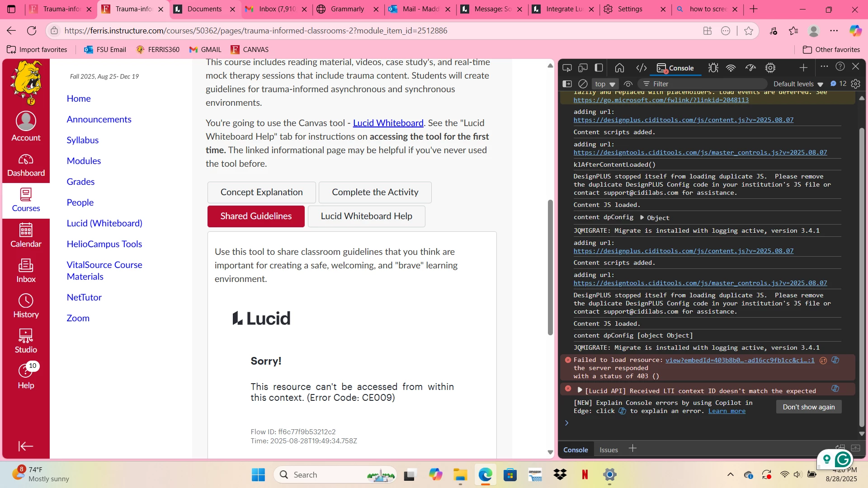
Task: Toggle DevTools sidebar dock panel icon
Action: pyautogui.click(x=599, y=68)
